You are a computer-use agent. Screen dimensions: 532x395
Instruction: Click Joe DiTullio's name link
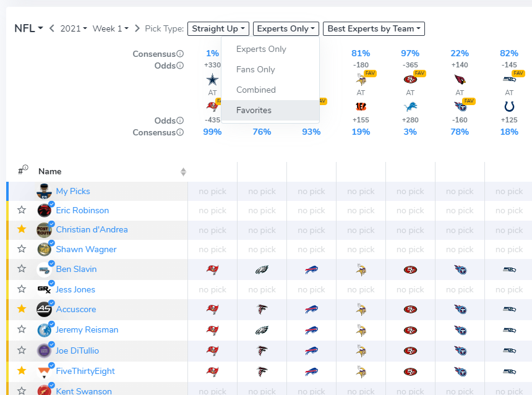point(77,350)
